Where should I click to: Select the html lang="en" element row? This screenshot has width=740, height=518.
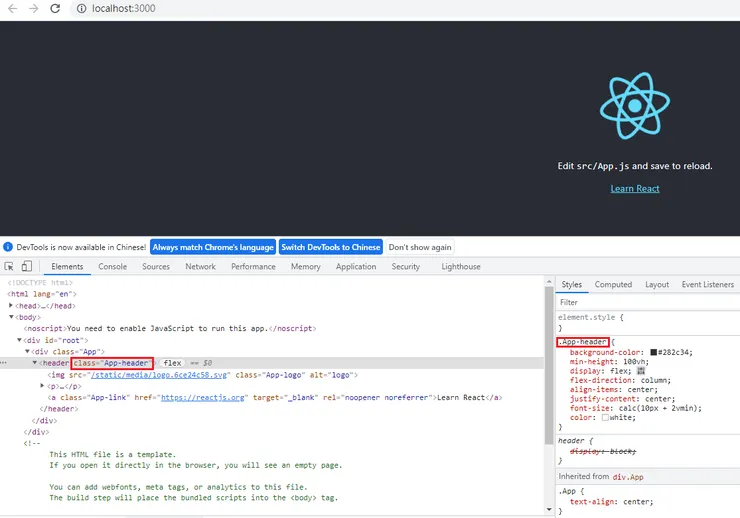point(42,294)
